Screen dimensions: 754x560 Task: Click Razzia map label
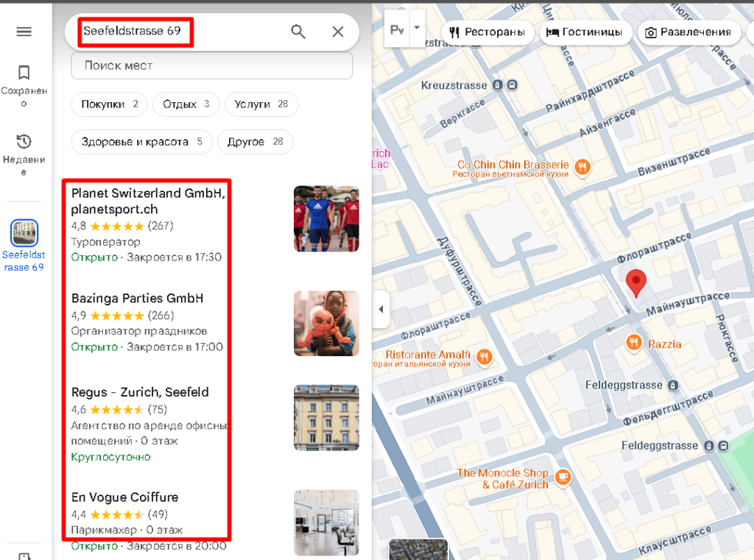pos(665,344)
